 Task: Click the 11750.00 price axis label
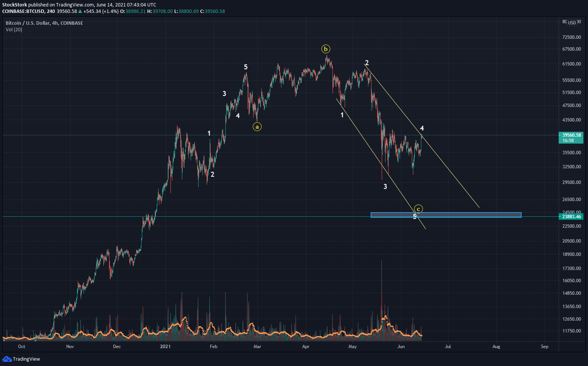[x=572, y=331]
